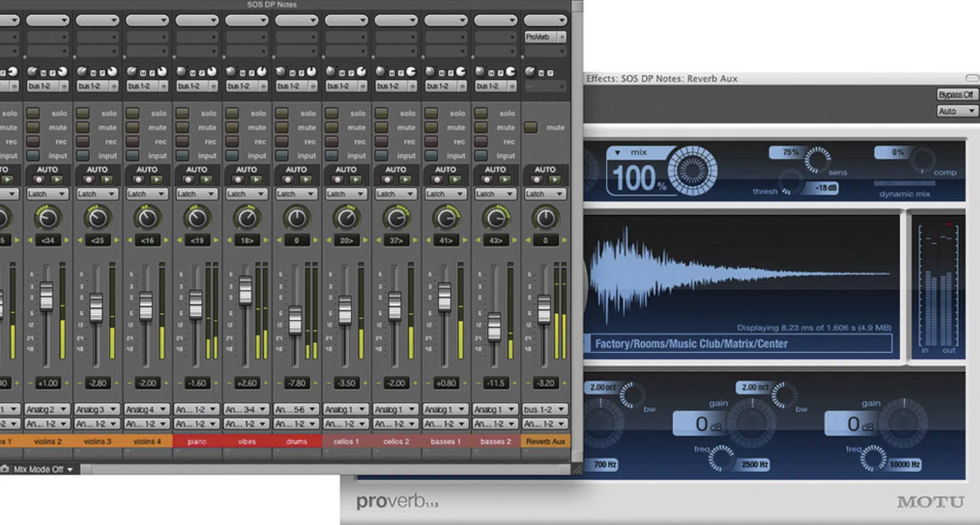Viewport: 980px width, 525px height.
Task: Solo the basses 2 track
Action: point(481,113)
